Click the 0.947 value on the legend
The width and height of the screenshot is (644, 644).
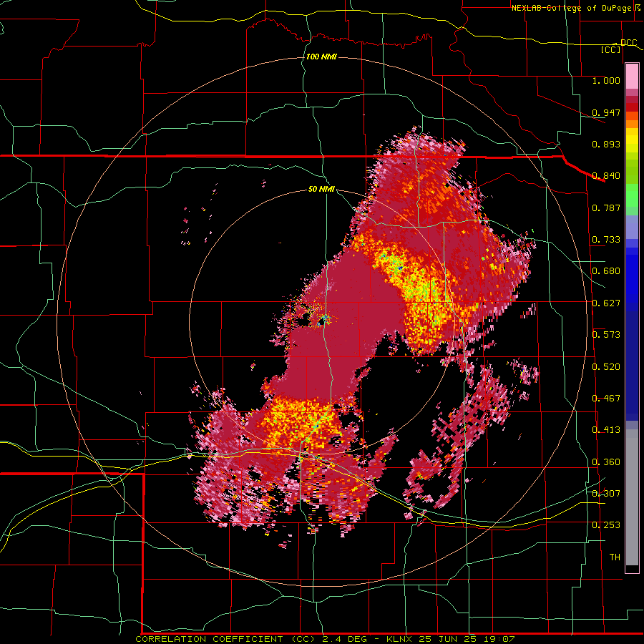[606, 112]
